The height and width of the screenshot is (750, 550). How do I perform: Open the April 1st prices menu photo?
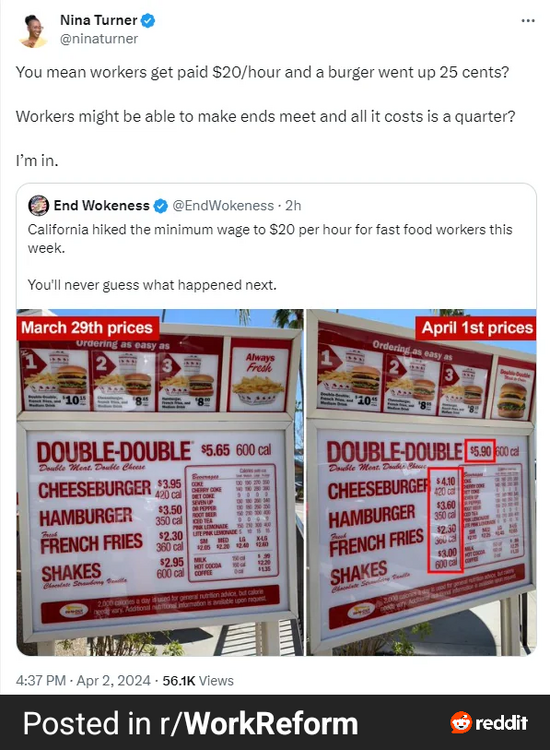pos(421,482)
